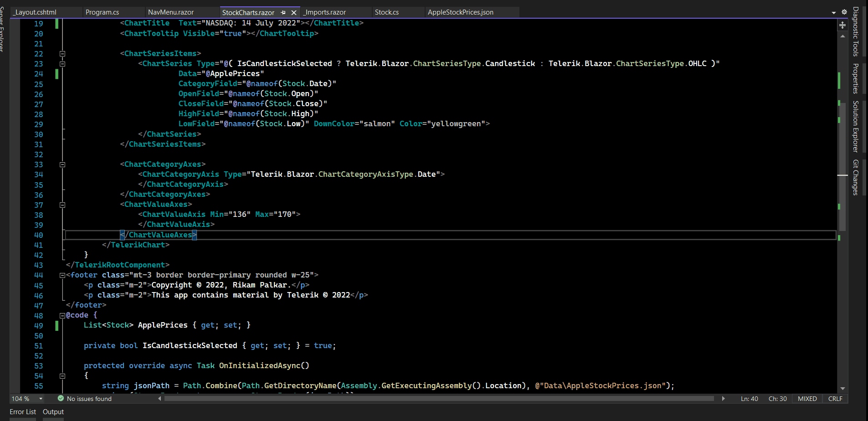Click the vertical scrollbar down arrow
Image resolution: width=868 pixels, height=421 pixels.
[842, 389]
